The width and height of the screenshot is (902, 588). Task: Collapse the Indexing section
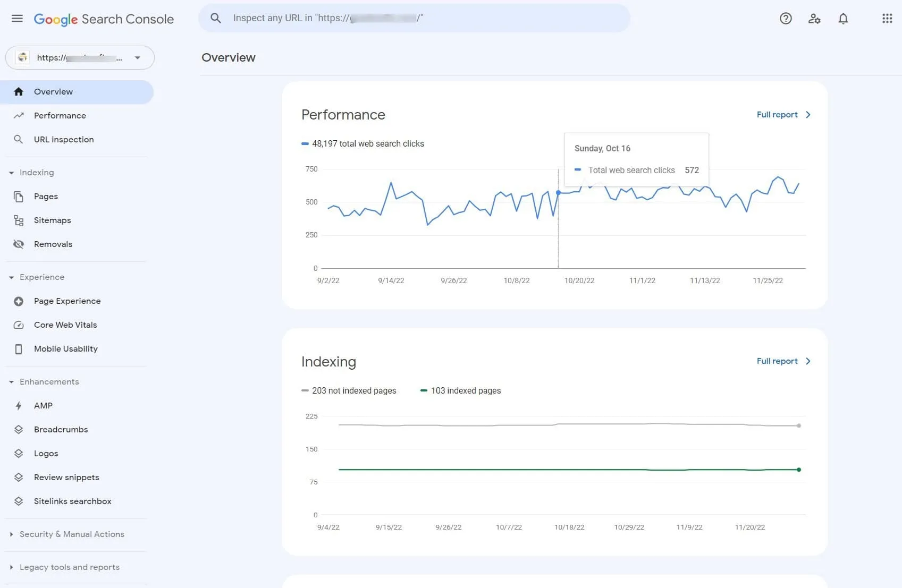(x=11, y=173)
